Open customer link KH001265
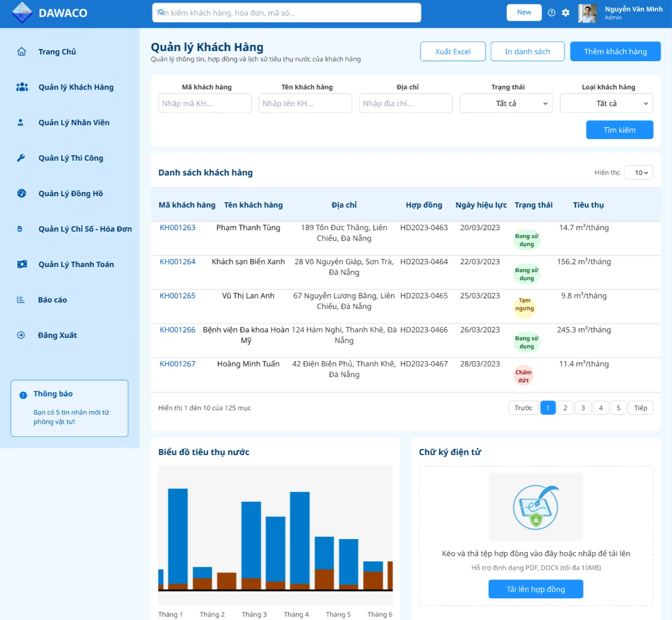This screenshot has height=620, width=672. pos(178,296)
